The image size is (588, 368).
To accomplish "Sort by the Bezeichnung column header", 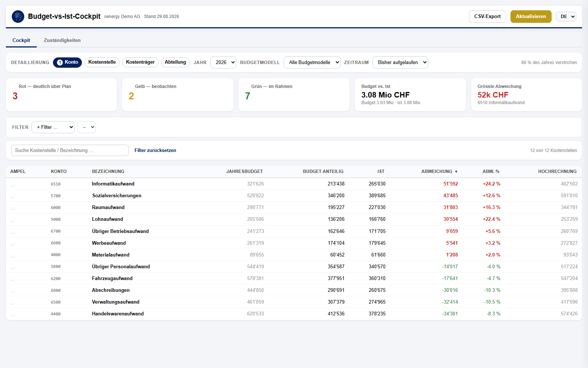I will tap(108, 171).
